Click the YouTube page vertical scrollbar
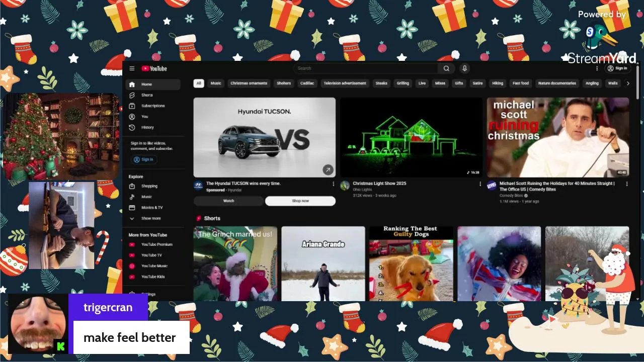Image resolution: width=644 pixels, height=362 pixels. click(638, 83)
